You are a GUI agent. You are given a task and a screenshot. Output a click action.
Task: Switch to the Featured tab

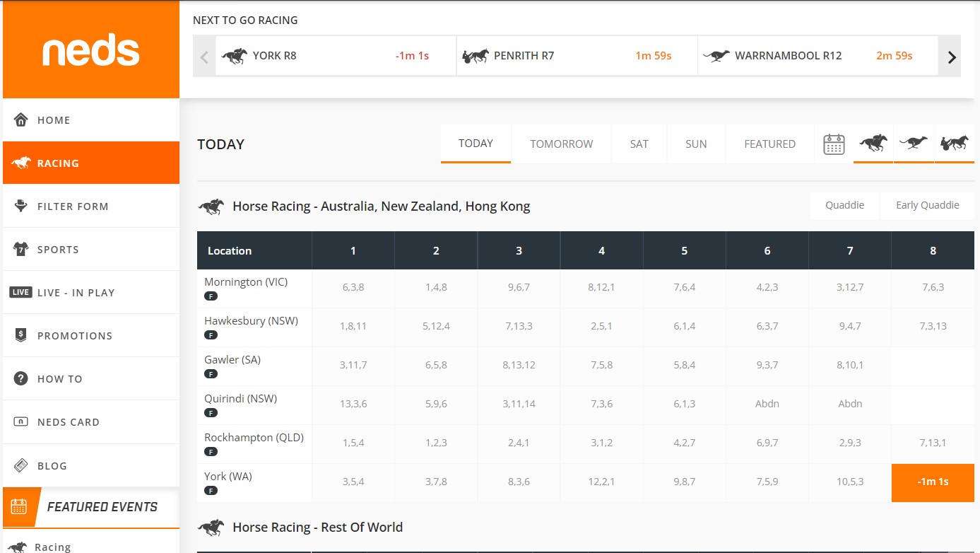[769, 144]
